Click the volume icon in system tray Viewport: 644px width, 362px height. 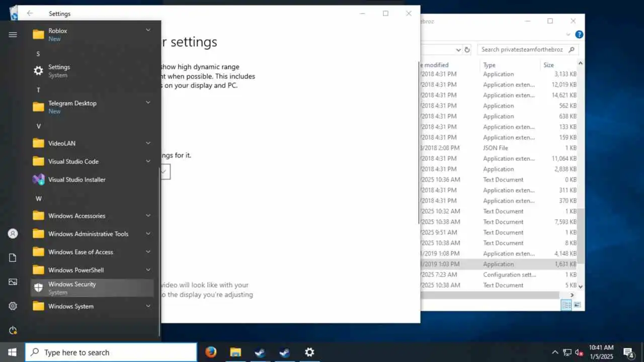coord(579,352)
